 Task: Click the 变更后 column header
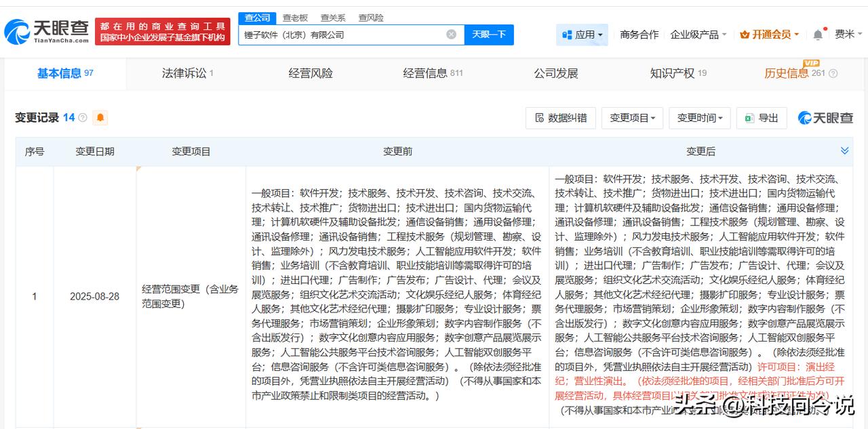[701, 152]
